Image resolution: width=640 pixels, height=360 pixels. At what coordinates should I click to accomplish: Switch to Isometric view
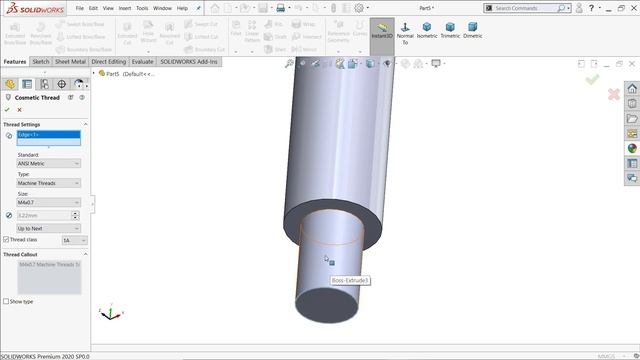(x=427, y=31)
